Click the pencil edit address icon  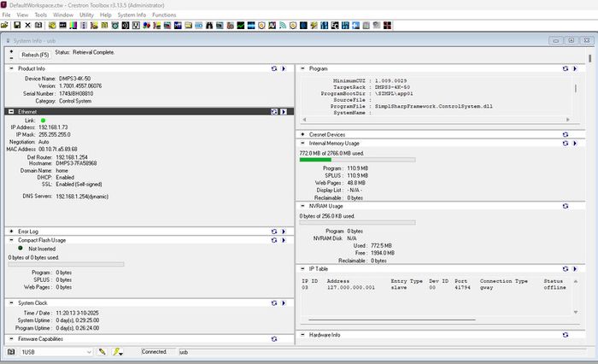(x=102, y=351)
